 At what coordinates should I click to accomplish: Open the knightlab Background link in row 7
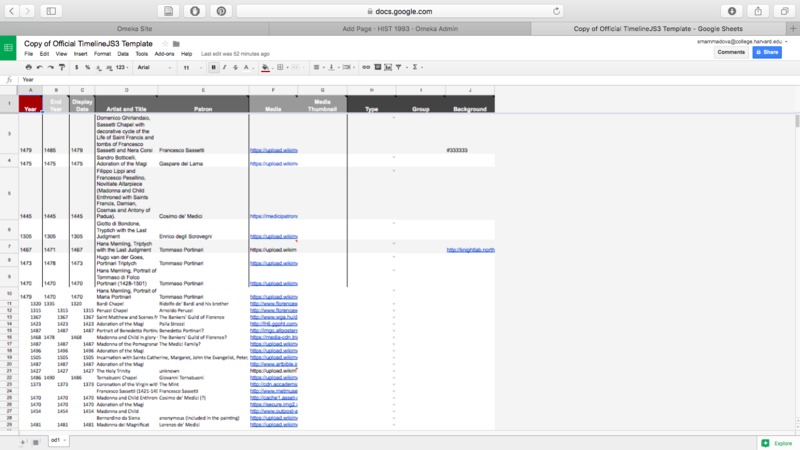pos(470,249)
